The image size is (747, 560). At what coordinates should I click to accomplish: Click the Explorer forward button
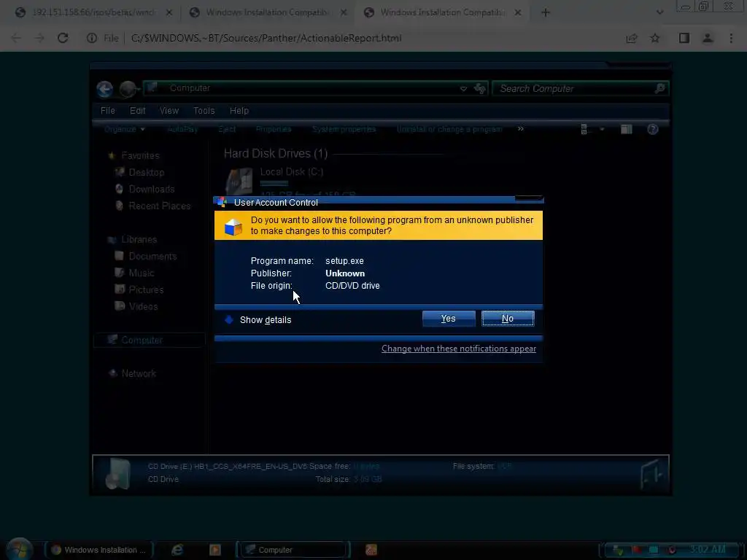coord(127,88)
